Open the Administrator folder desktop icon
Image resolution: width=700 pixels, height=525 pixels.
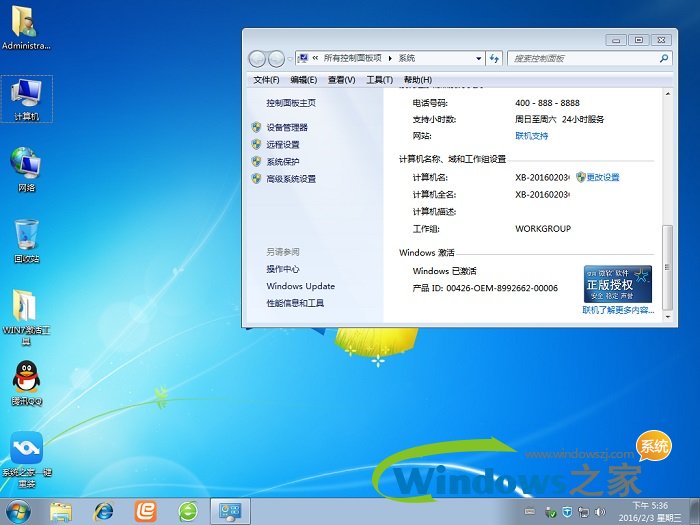coord(25,28)
